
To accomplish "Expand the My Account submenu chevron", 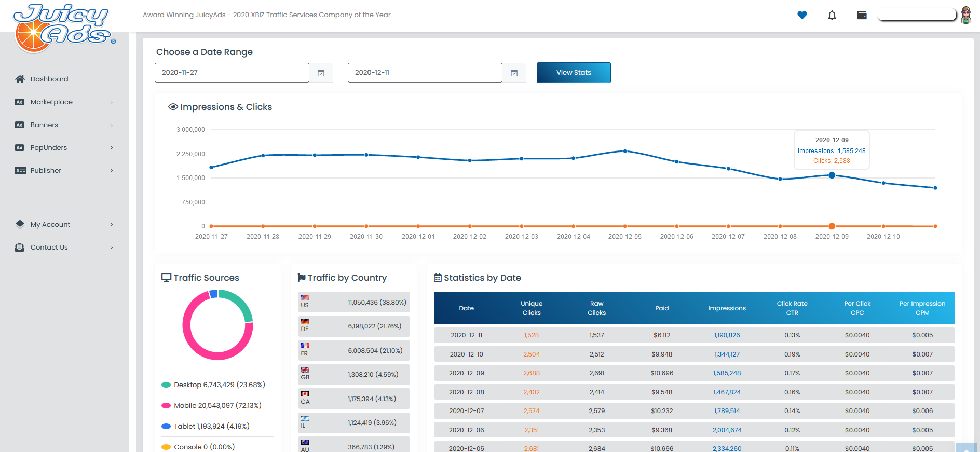I will click(x=112, y=225).
